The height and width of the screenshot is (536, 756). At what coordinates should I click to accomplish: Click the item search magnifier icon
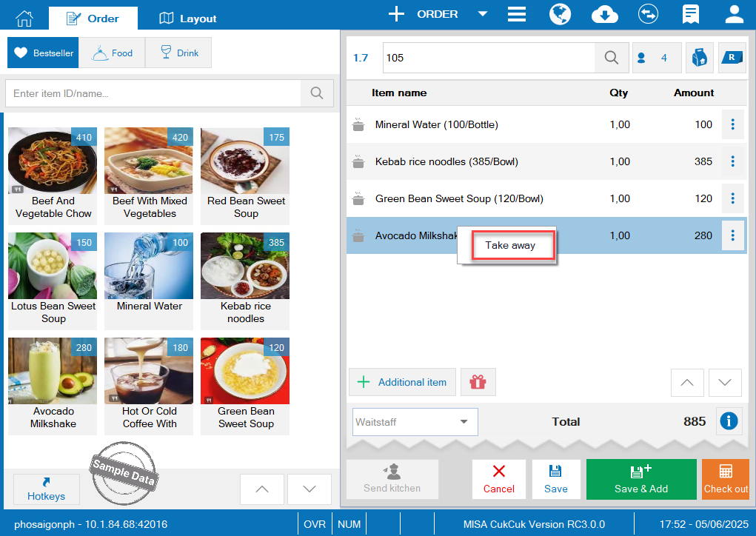[317, 93]
